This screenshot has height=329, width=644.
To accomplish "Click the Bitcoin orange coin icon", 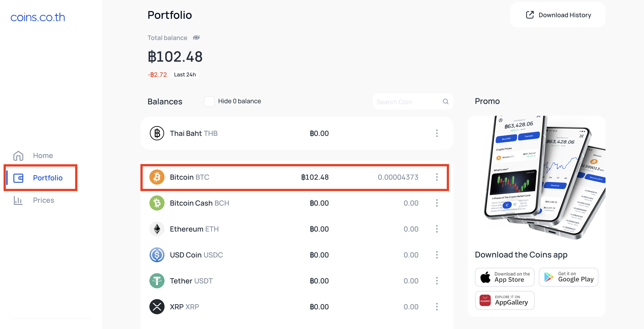I will [157, 177].
